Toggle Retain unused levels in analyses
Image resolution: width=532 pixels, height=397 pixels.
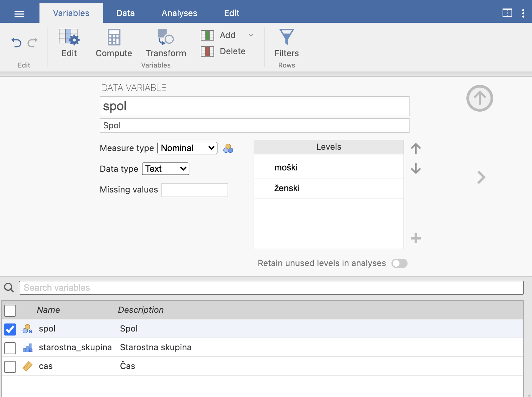tap(400, 263)
